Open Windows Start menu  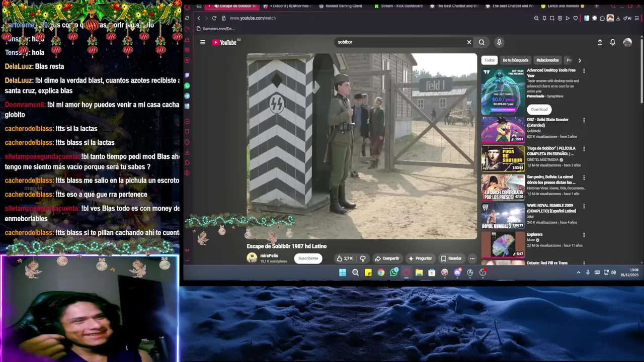(343, 273)
